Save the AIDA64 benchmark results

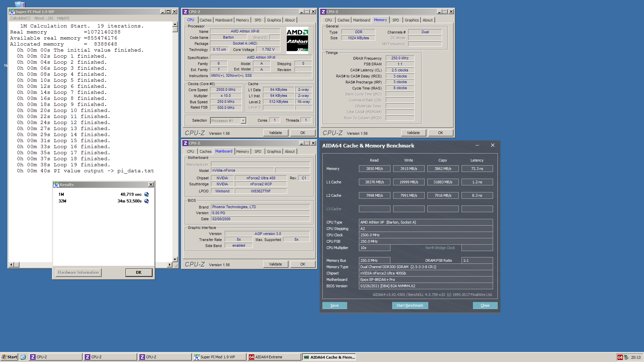334,305
